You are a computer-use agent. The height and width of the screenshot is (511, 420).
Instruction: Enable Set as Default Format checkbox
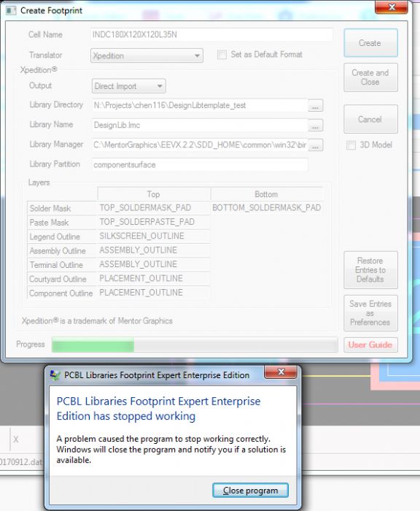[222, 55]
